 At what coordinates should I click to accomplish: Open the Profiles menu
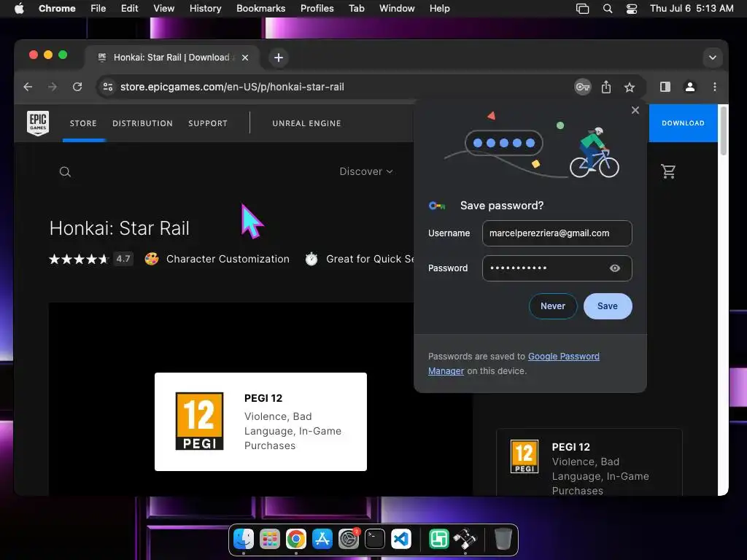[317, 9]
